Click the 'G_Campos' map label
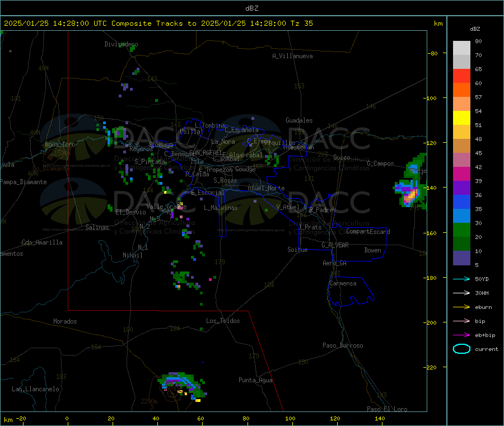This screenshot has height=426, width=504. click(380, 163)
